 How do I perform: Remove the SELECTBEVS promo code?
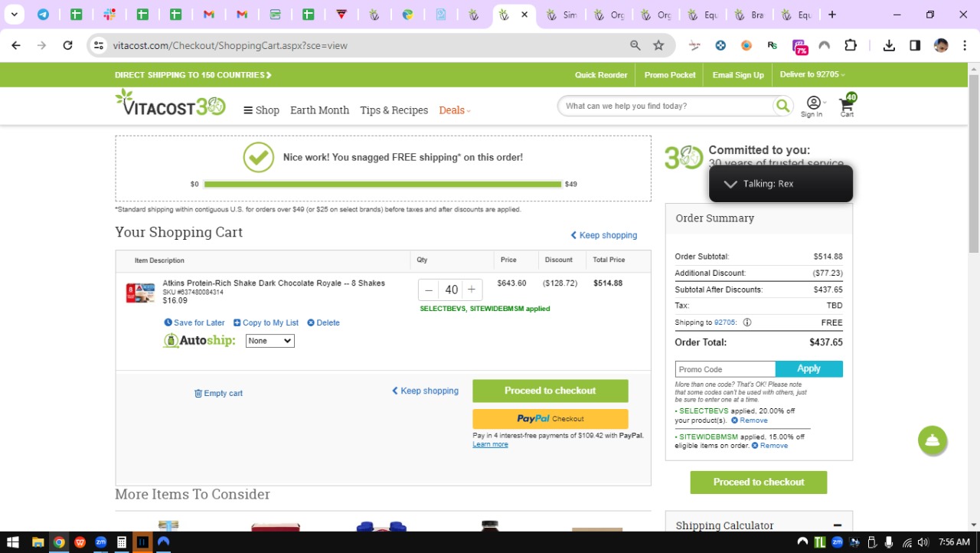(749, 420)
